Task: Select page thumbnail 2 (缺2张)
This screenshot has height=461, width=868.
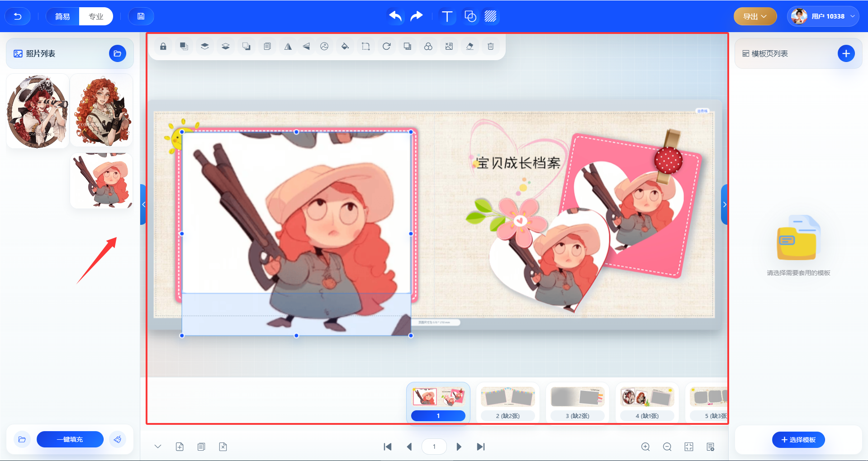Action: pos(508,402)
